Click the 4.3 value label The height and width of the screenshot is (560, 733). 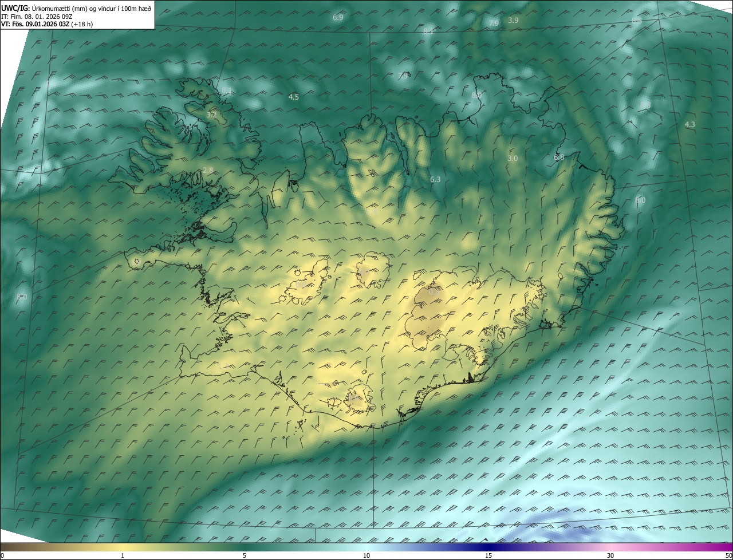689,125
